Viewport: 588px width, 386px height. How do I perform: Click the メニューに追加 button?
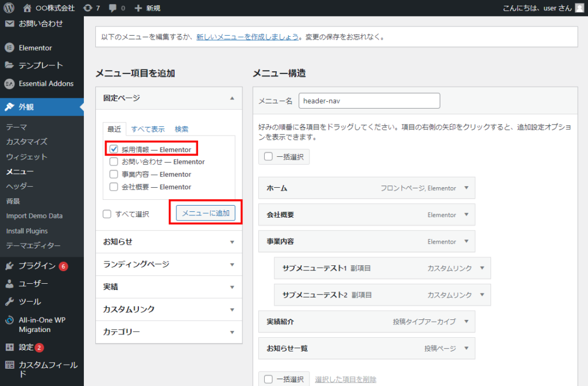click(206, 213)
